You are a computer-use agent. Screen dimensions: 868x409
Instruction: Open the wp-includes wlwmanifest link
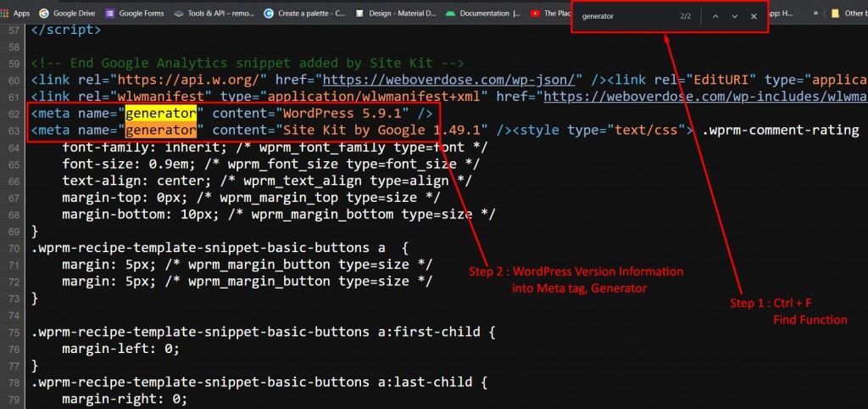706,97
